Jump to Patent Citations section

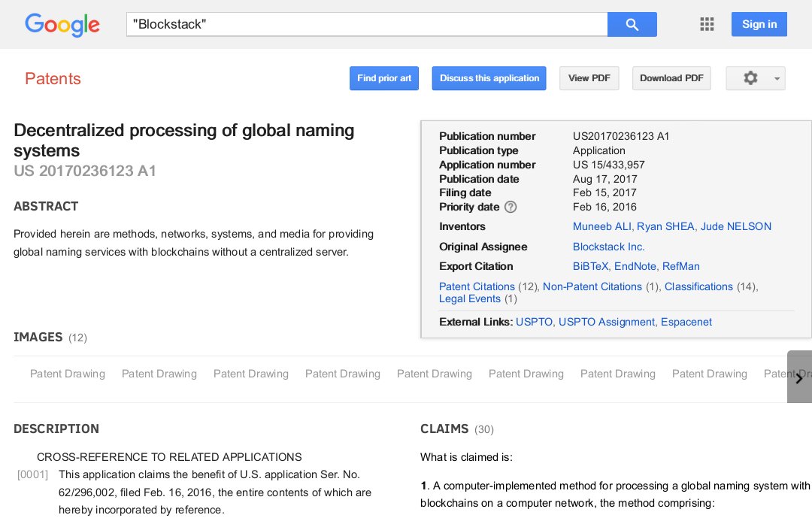click(x=477, y=286)
